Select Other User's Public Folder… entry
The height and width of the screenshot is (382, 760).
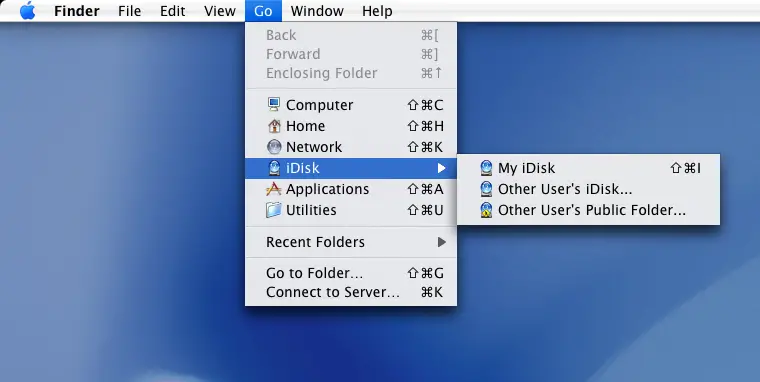[x=588, y=210]
